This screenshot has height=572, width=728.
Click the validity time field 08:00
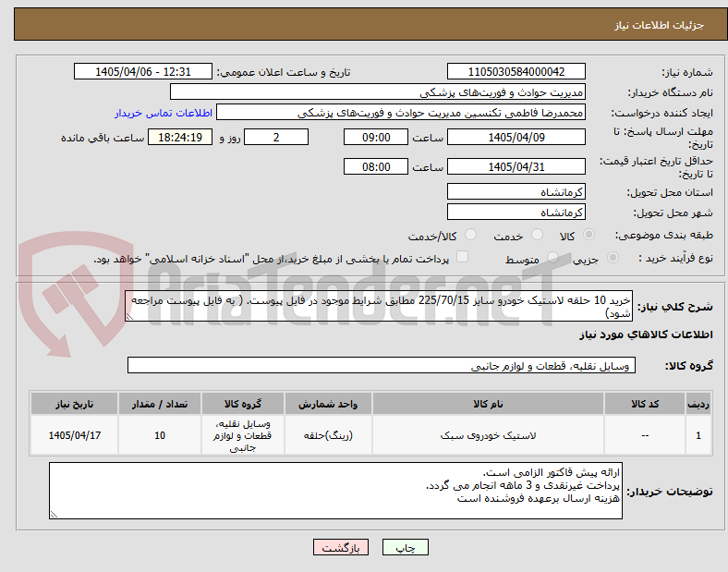[376, 166]
